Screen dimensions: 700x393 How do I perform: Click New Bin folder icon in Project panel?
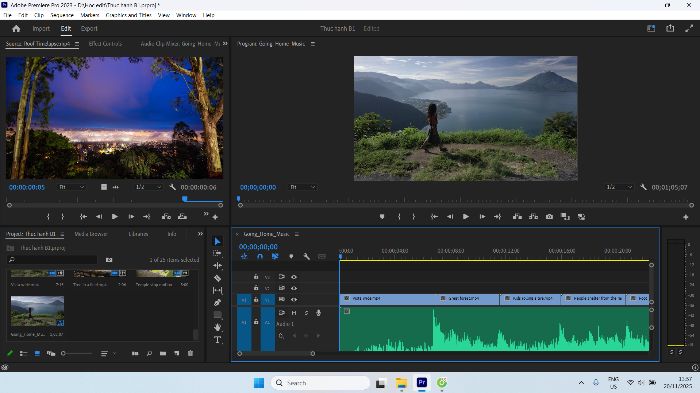click(x=163, y=353)
